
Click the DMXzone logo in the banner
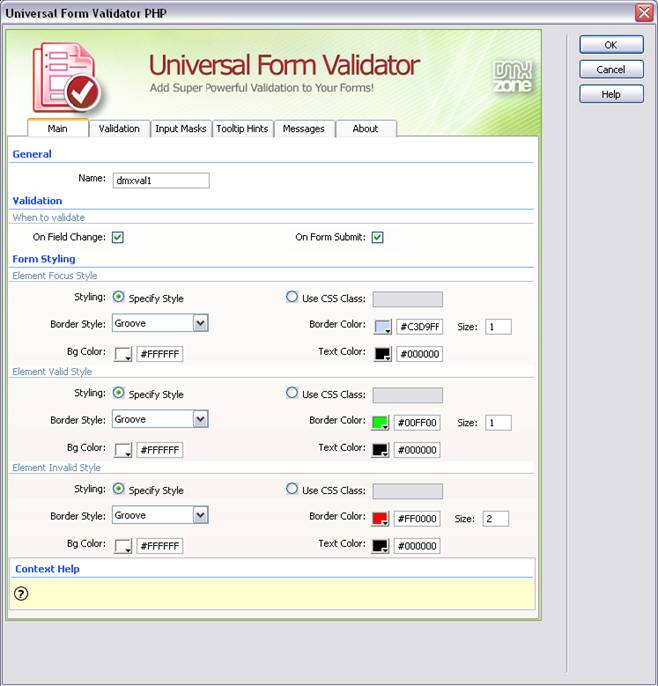click(x=512, y=77)
